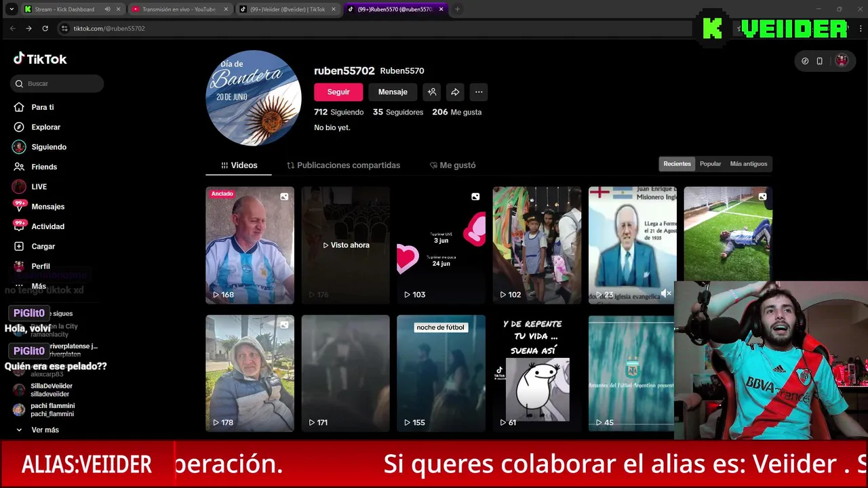868x488 pixels.
Task: Open the 712 Siguiendo list
Action: pos(339,112)
